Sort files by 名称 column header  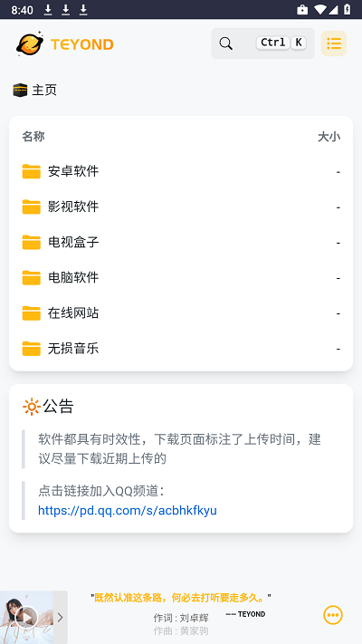click(x=33, y=137)
